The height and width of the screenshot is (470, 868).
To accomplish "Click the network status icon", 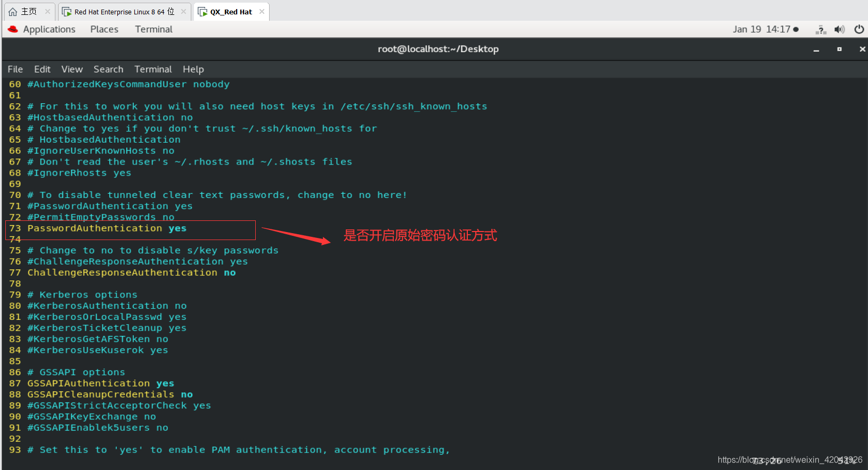I will [x=821, y=29].
